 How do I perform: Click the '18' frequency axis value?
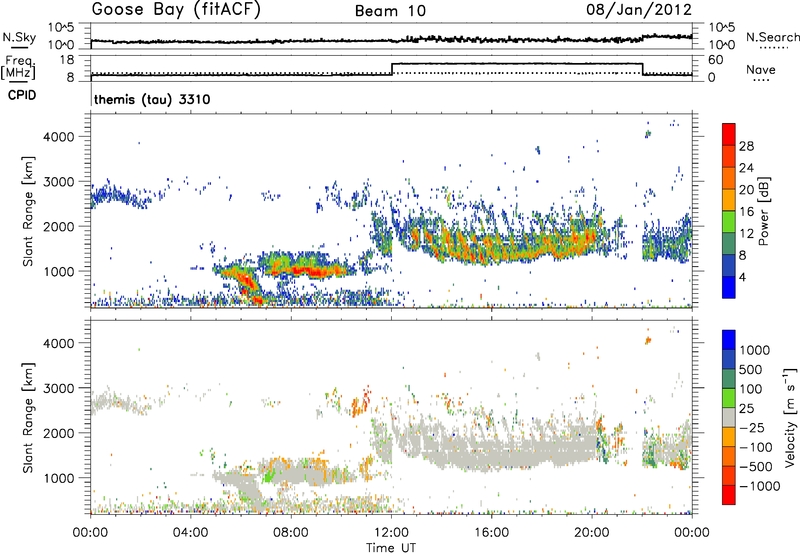tap(67, 60)
